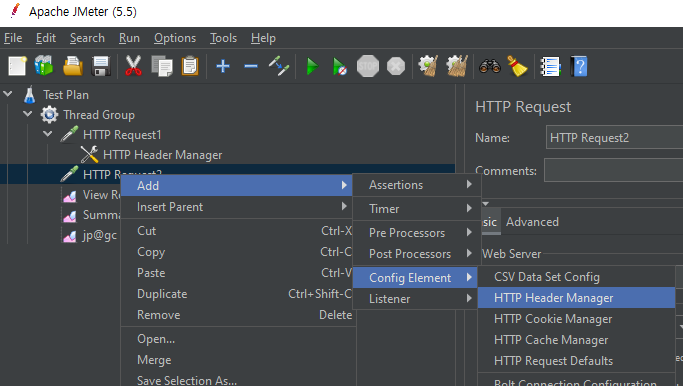Choose CSV Data Set Config
Image resolution: width=683 pixels, height=386 pixels.
click(x=576, y=277)
